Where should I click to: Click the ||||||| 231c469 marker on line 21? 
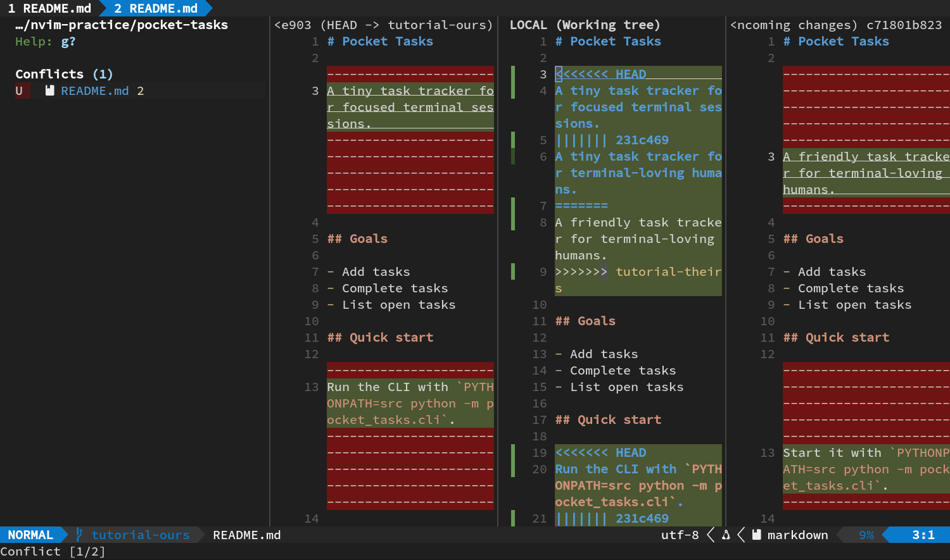tap(612, 518)
